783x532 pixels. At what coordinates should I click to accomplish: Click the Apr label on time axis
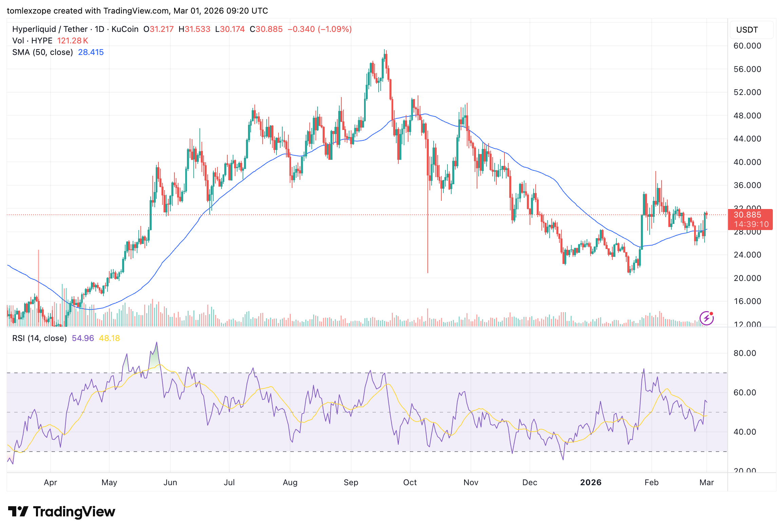point(51,482)
